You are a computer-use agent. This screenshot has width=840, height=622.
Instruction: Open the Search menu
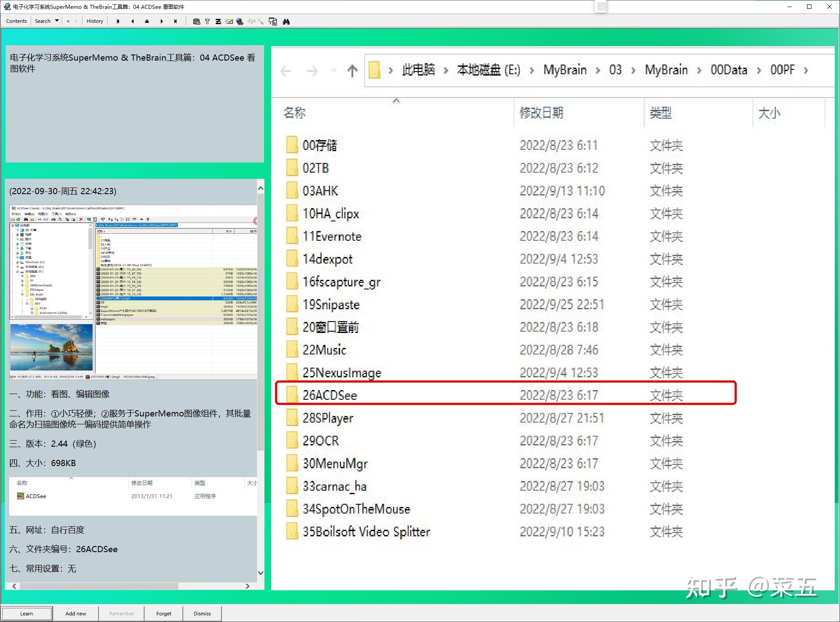(43, 21)
